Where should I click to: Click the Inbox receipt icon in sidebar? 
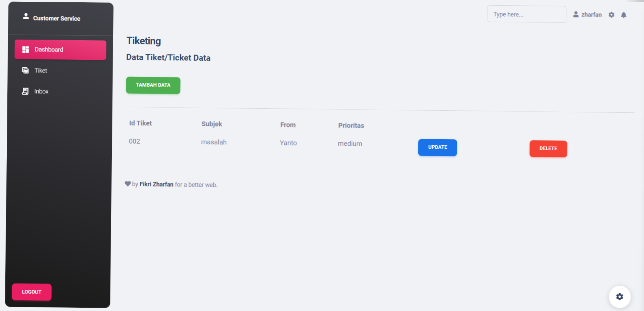(25, 91)
